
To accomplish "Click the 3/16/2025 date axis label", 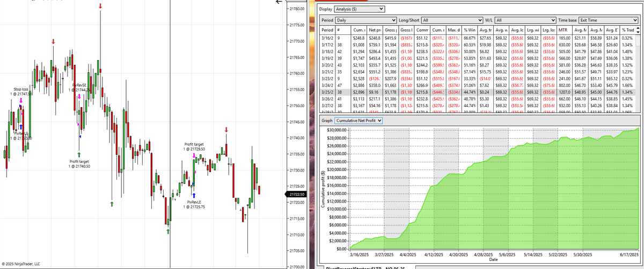I will coord(359,255).
